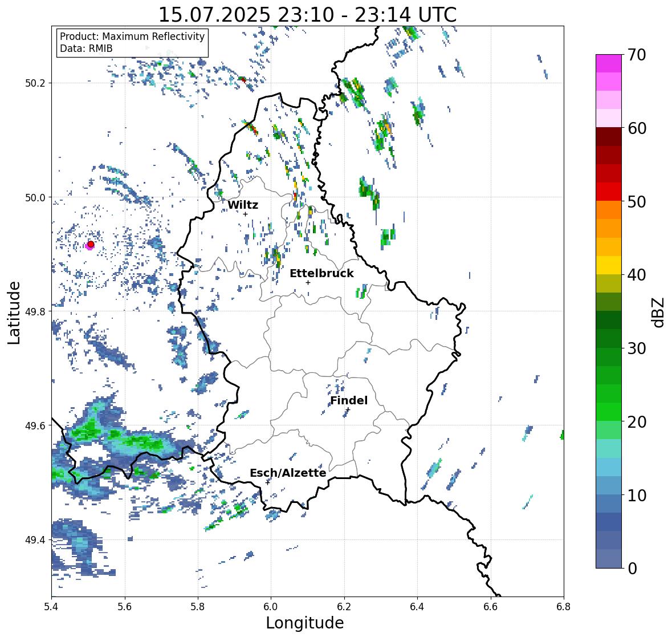Click the Product: Maximum Reflectivity text
Screen dimensions: 672x637
132,36
